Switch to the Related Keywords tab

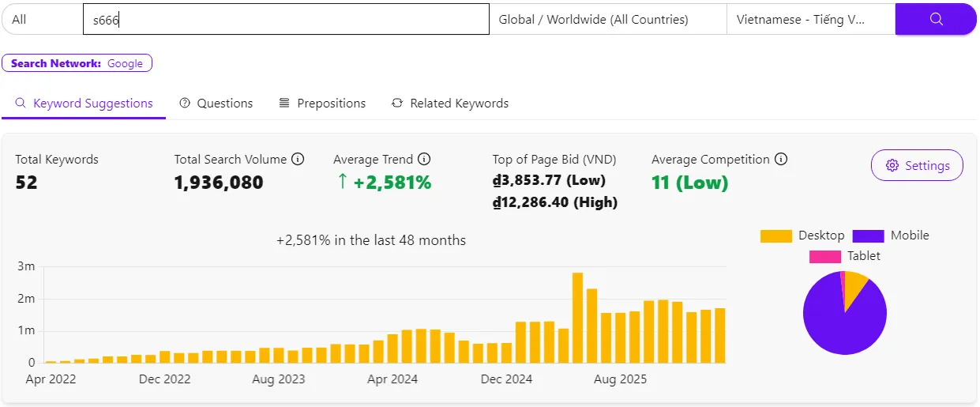(450, 104)
